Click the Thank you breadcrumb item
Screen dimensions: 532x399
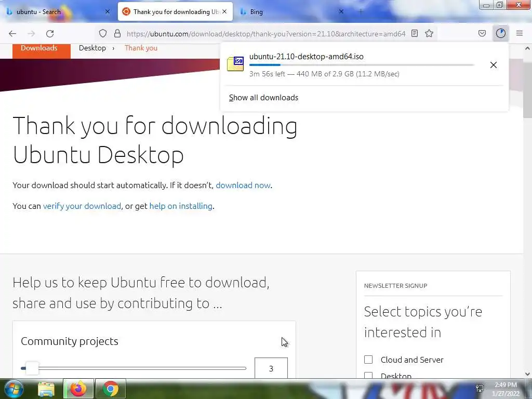coord(141,48)
